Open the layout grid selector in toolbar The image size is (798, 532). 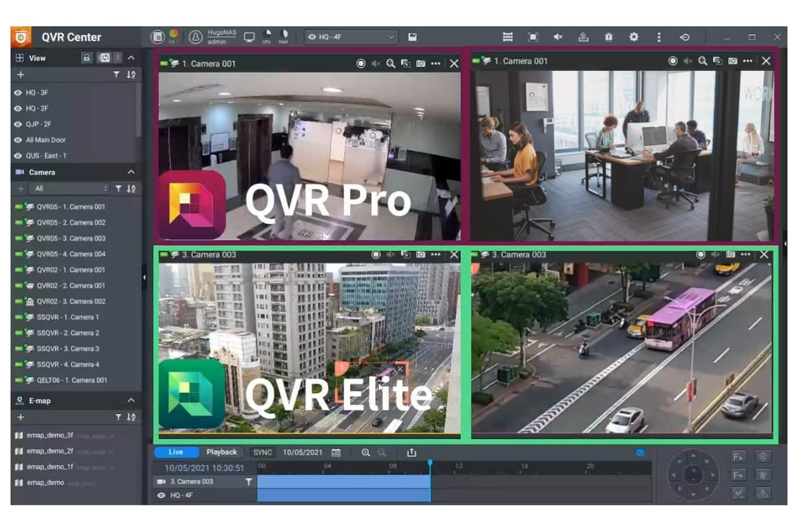click(508, 37)
